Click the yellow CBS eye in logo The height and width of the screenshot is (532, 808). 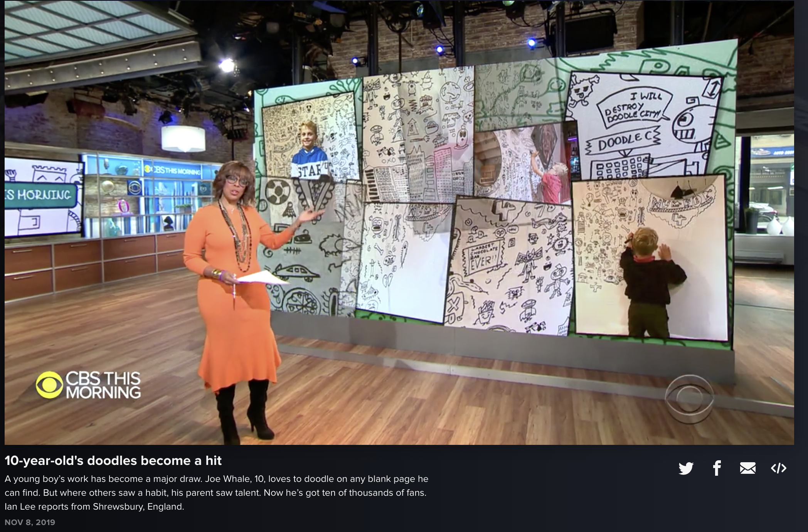click(x=49, y=385)
